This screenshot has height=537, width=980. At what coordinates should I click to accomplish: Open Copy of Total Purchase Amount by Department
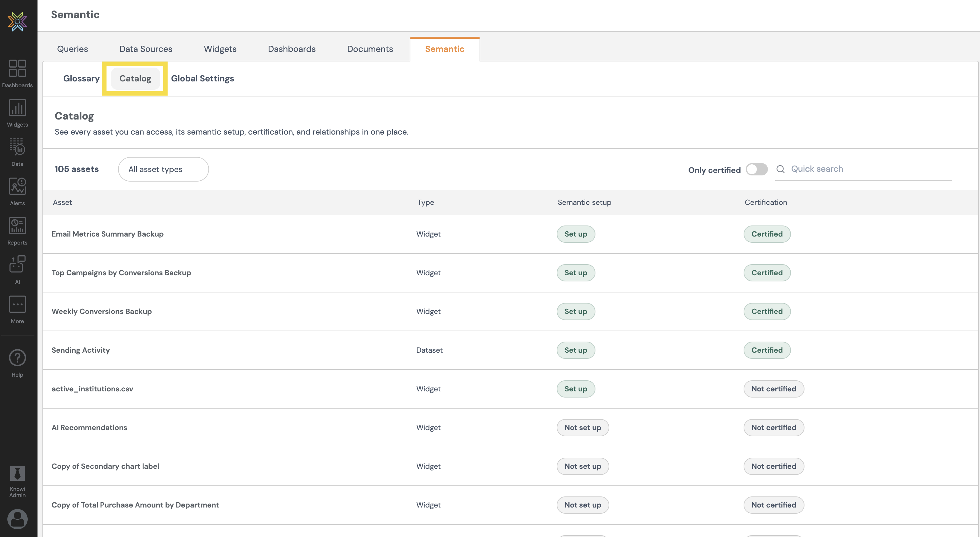click(x=135, y=505)
